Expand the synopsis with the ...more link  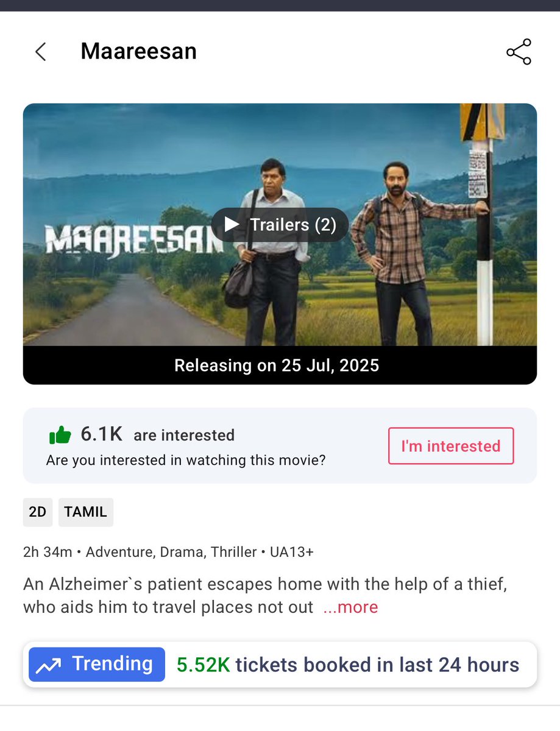[x=350, y=607]
